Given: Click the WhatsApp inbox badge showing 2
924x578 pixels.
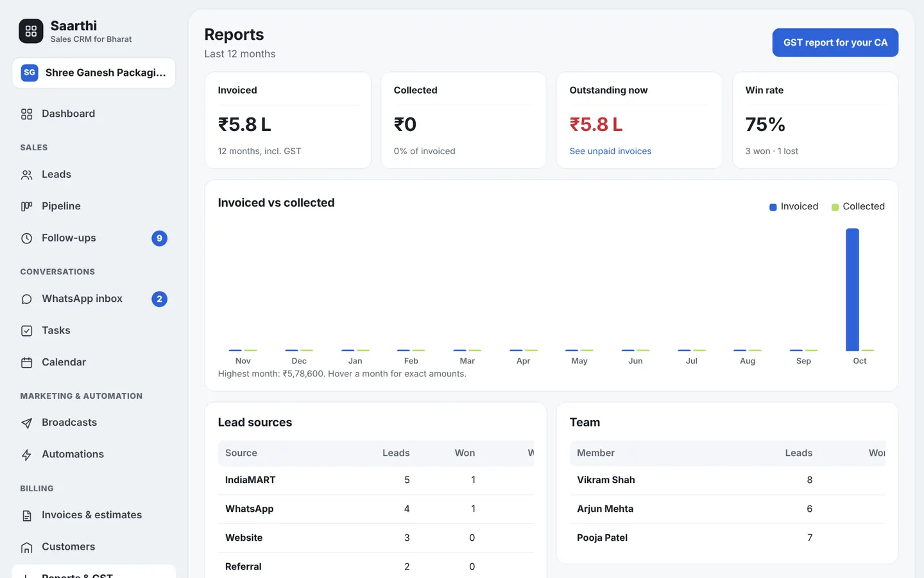Looking at the screenshot, I should coord(159,299).
